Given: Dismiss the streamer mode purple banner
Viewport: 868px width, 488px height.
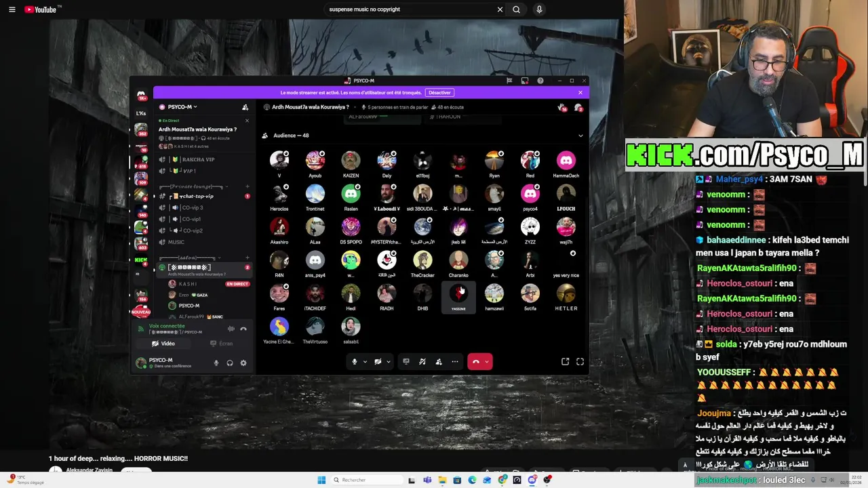Looking at the screenshot, I should [580, 93].
